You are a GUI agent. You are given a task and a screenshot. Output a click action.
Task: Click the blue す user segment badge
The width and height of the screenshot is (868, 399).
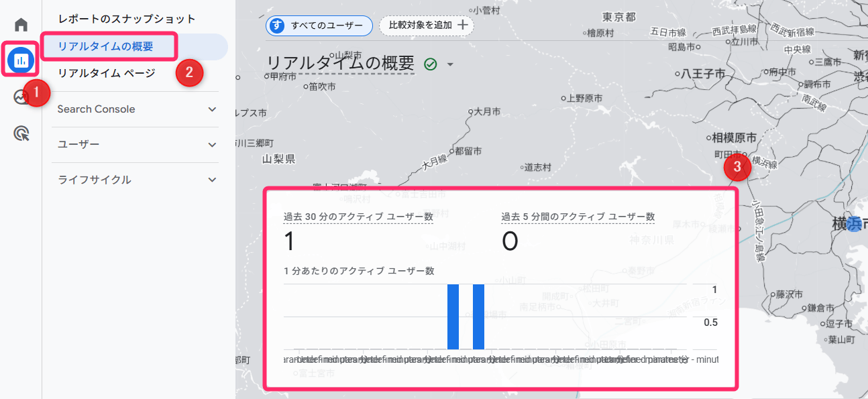point(276,25)
